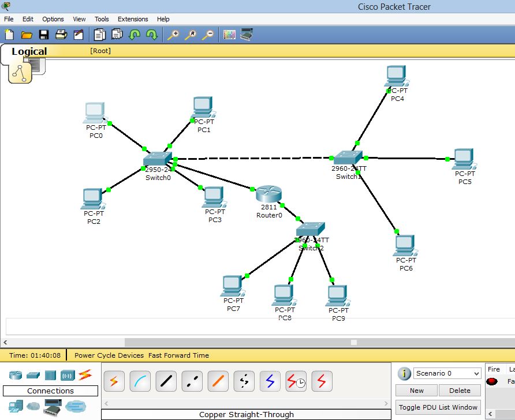Screen dimensions: 515x420
Task: Zoom out with the magnifier minus icon
Action: 208,35
